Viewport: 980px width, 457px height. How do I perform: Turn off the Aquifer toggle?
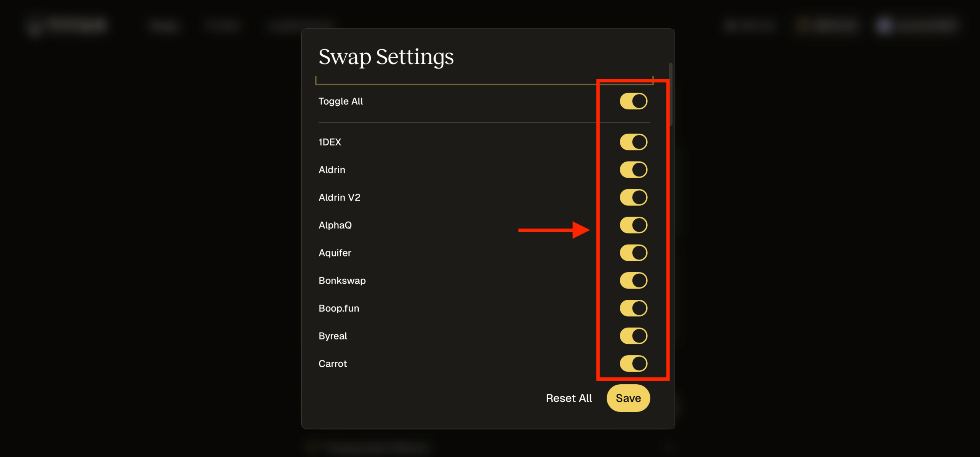click(x=633, y=253)
